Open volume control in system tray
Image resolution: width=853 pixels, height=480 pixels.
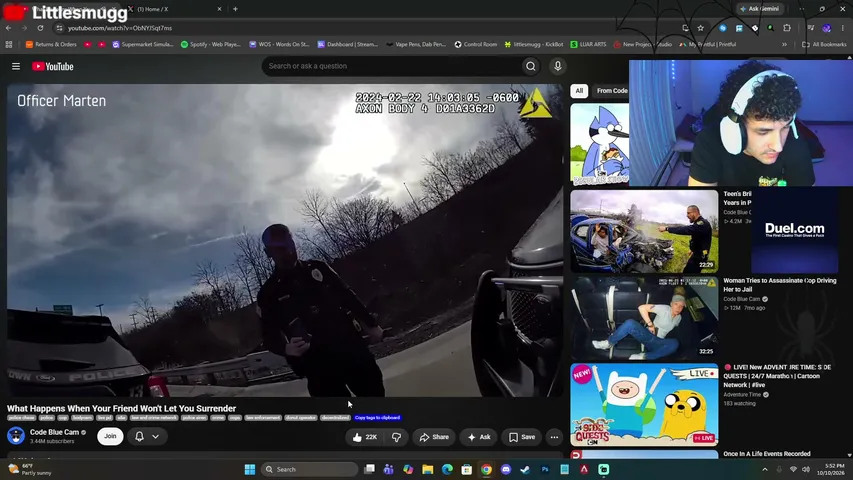pyautogui.click(x=806, y=469)
